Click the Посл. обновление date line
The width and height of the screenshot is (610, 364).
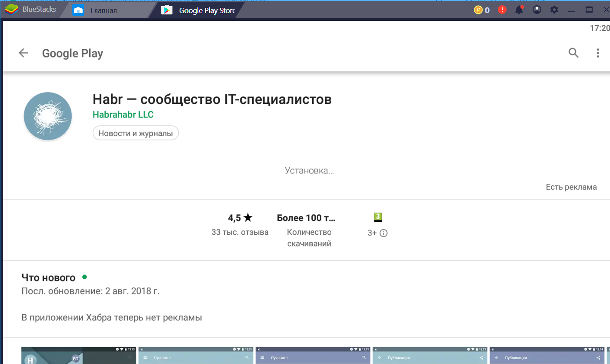point(90,291)
